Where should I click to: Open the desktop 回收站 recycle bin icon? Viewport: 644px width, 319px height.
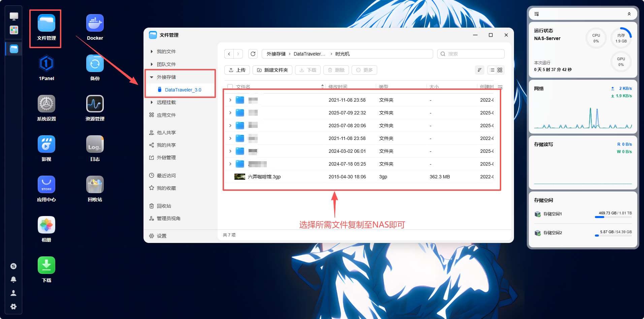pyautogui.click(x=95, y=184)
